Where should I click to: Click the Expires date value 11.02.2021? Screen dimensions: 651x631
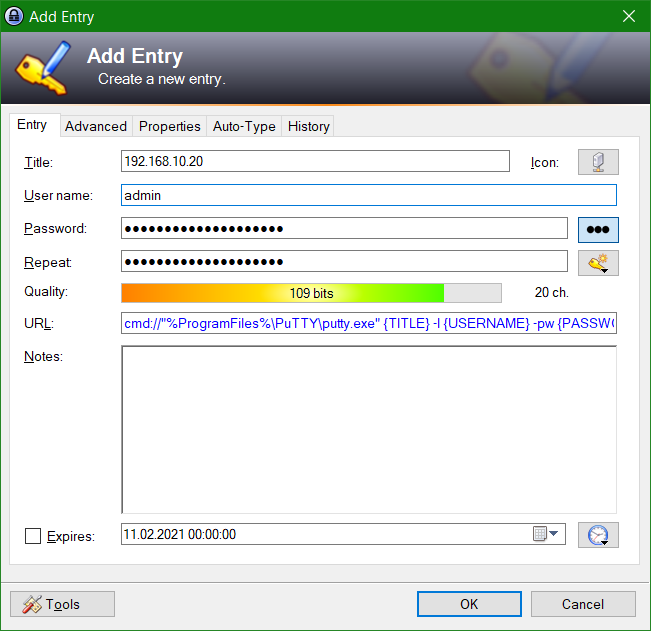180,534
